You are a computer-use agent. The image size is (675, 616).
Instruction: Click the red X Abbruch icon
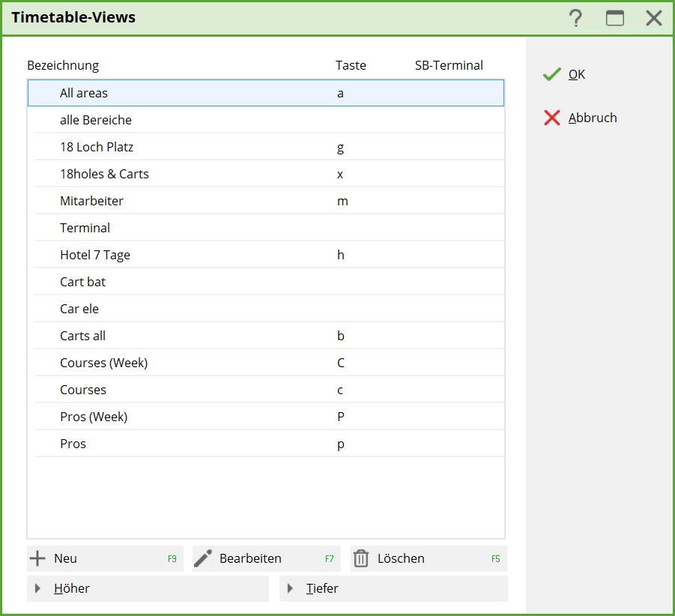[552, 118]
